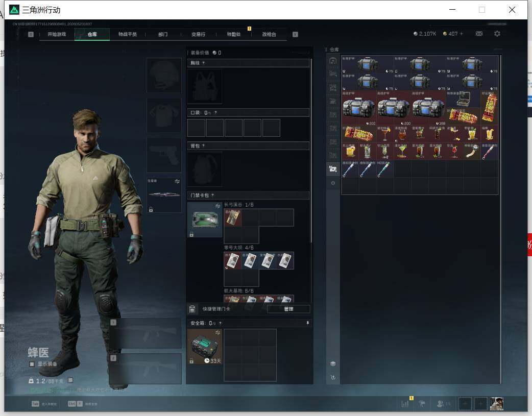
Task: Go to the 部门 tab
Action: tap(163, 34)
